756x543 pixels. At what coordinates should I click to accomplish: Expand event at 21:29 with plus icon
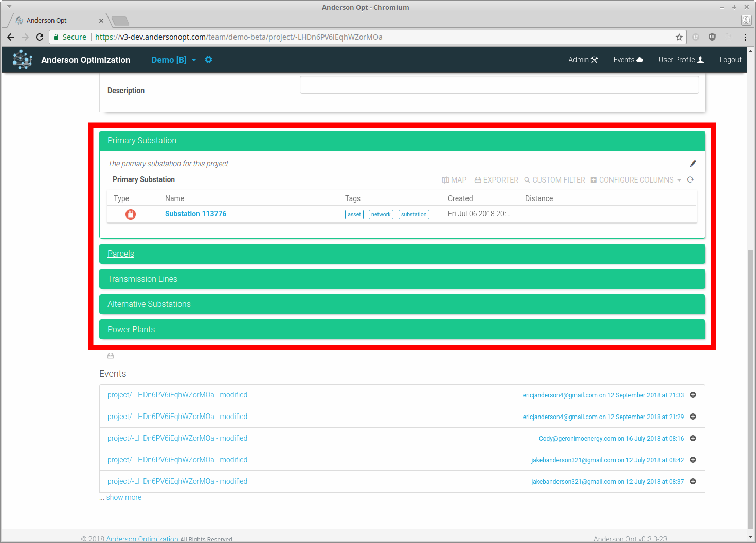pyautogui.click(x=693, y=417)
